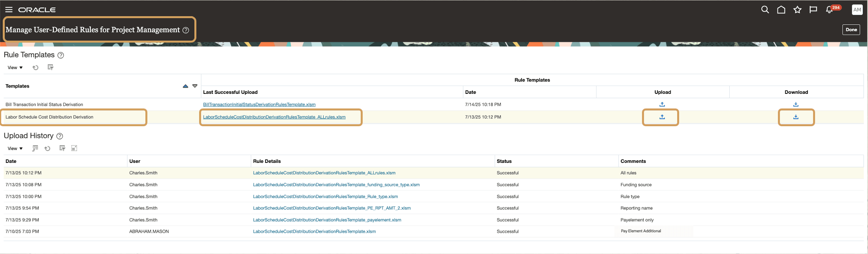Export Upload History to Excel
Viewport: 868px width, 254px height.
[x=35, y=148]
